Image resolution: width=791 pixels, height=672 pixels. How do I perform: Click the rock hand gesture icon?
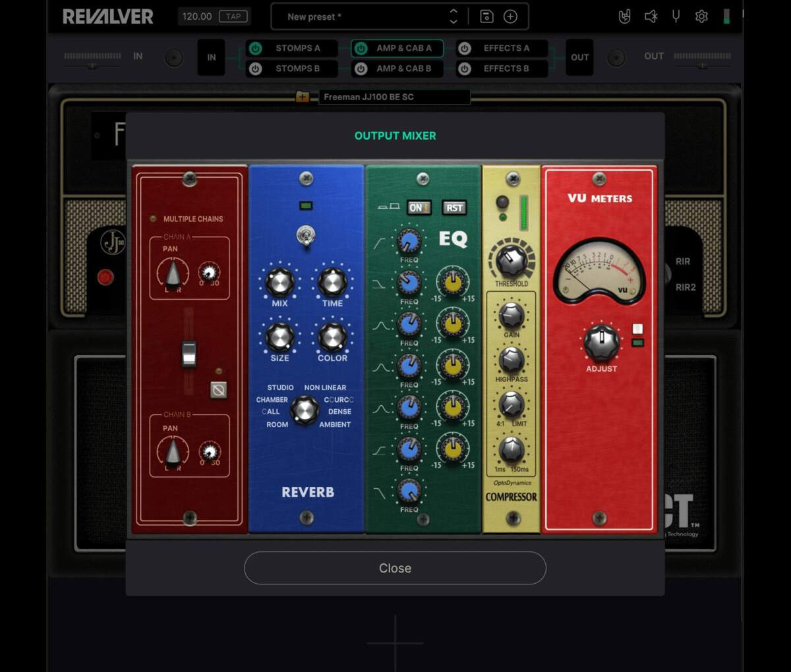coord(625,16)
